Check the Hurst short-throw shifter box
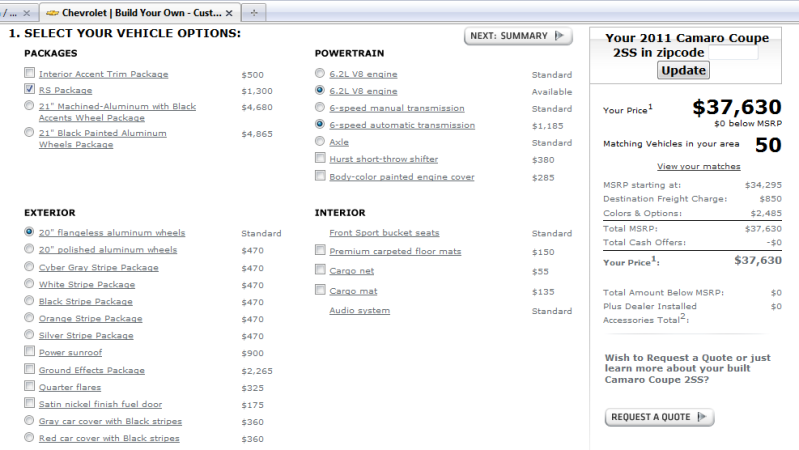 (320, 158)
